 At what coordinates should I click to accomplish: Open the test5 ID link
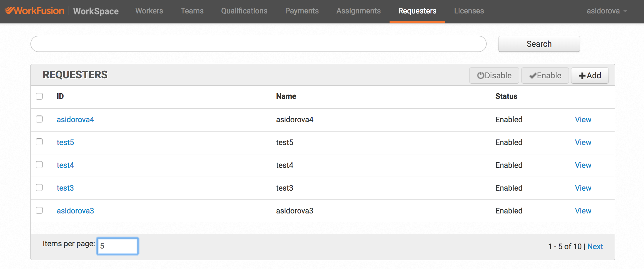point(65,142)
